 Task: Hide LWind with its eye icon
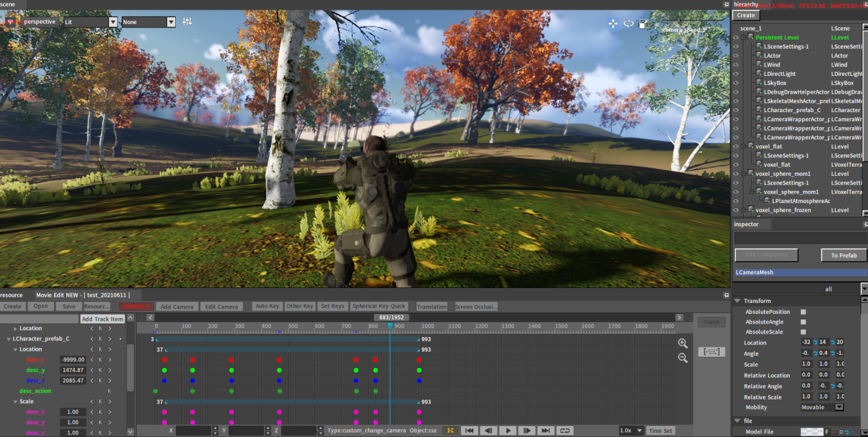(x=736, y=65)
